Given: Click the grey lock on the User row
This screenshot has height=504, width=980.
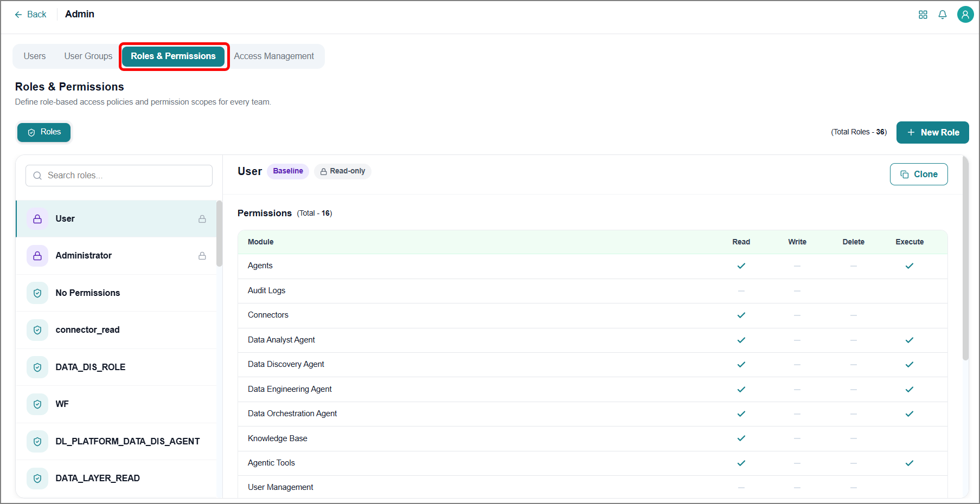Looking at the screenshot, I should pyautogui.click(x=202, y=219).
